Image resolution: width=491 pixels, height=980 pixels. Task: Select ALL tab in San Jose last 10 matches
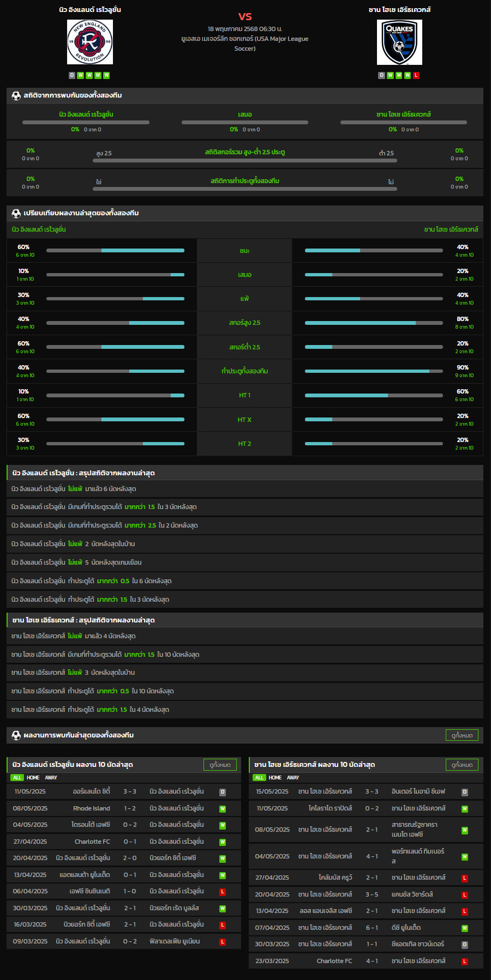[259, 778]
